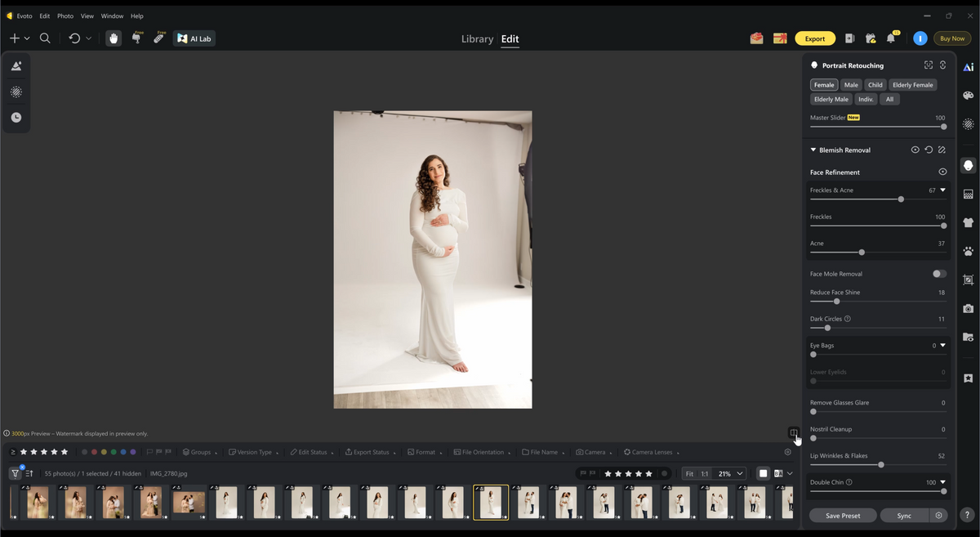Select the Elderly Female preset chip
The height and width of the screenshot is (537, 980).
click(x=912, y=85)
